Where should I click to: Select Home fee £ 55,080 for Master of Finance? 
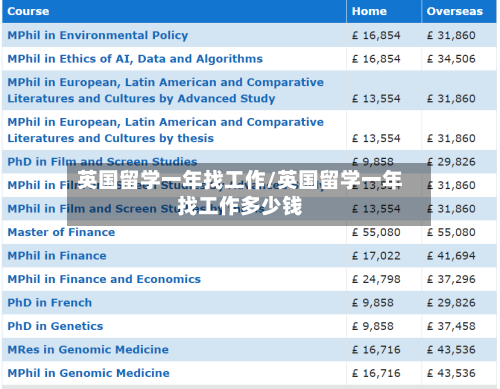376,232
